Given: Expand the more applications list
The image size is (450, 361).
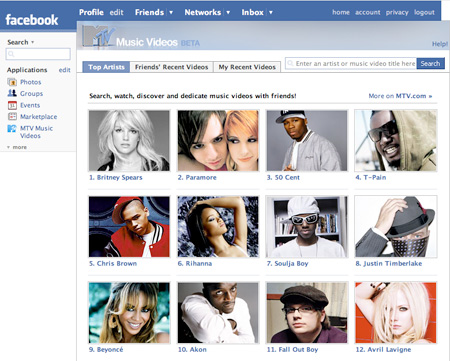Looking at the screenshot, I should coord(17,147).
